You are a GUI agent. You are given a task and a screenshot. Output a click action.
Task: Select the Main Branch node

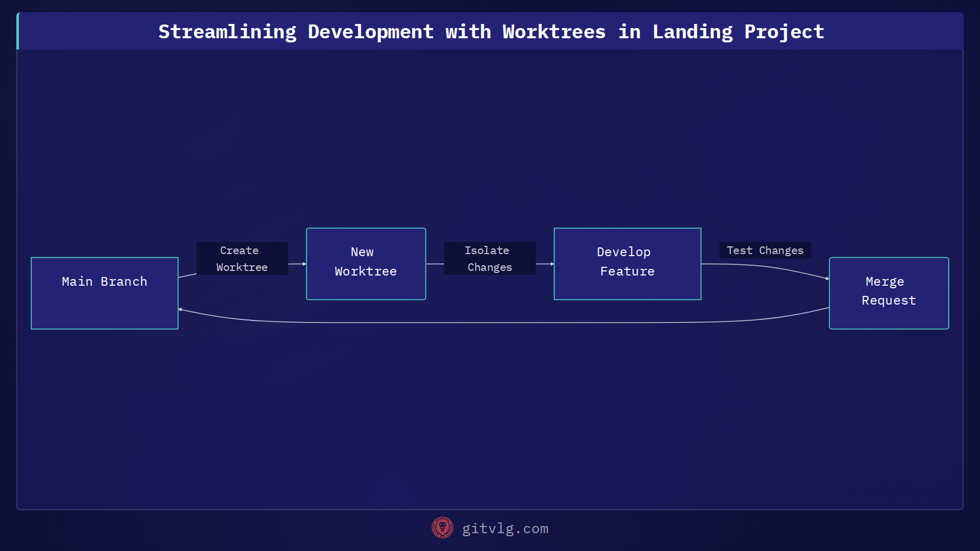[x=105, y=293]
